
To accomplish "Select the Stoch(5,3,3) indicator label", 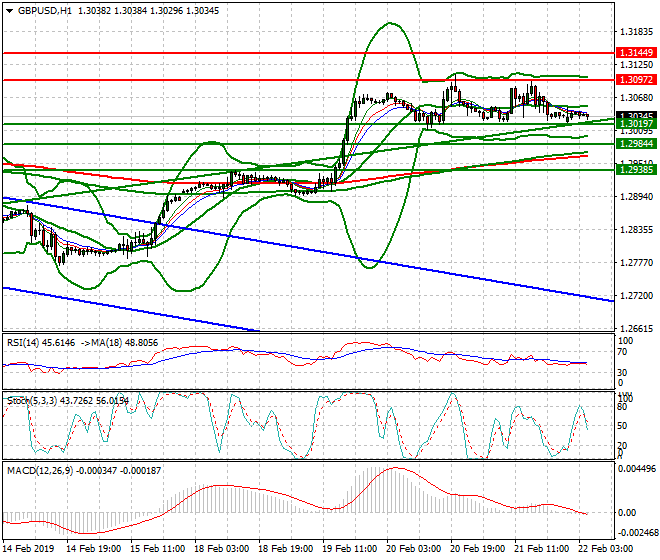I will pyautogui.click(x=32, y=400).
